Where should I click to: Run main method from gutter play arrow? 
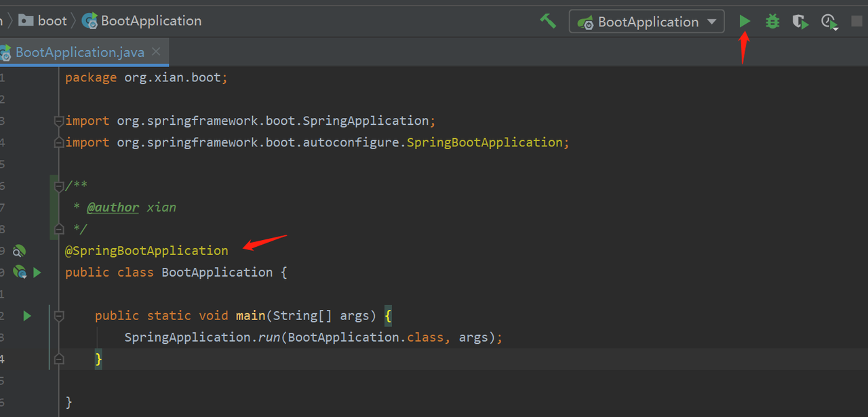tap(27, 315)
